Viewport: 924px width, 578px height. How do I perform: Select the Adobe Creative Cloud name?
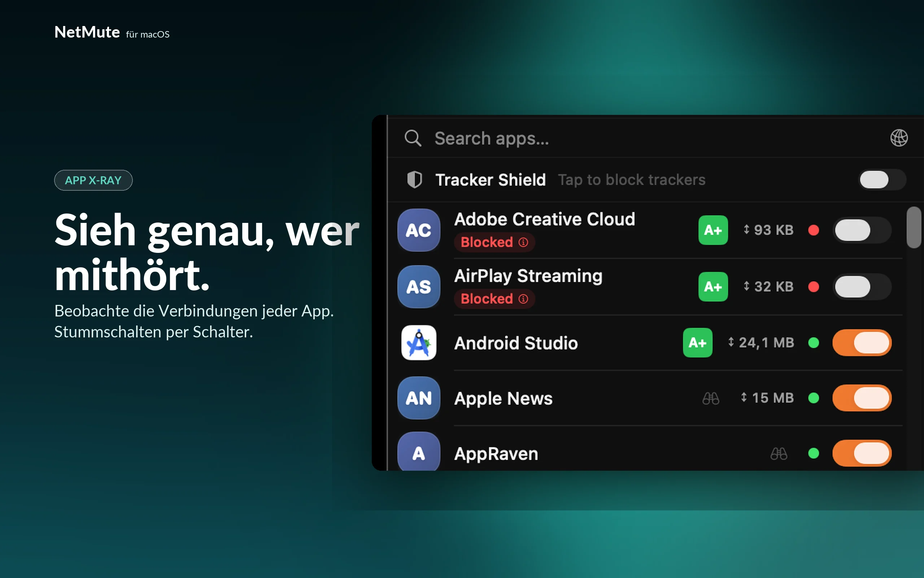(545, 219)
